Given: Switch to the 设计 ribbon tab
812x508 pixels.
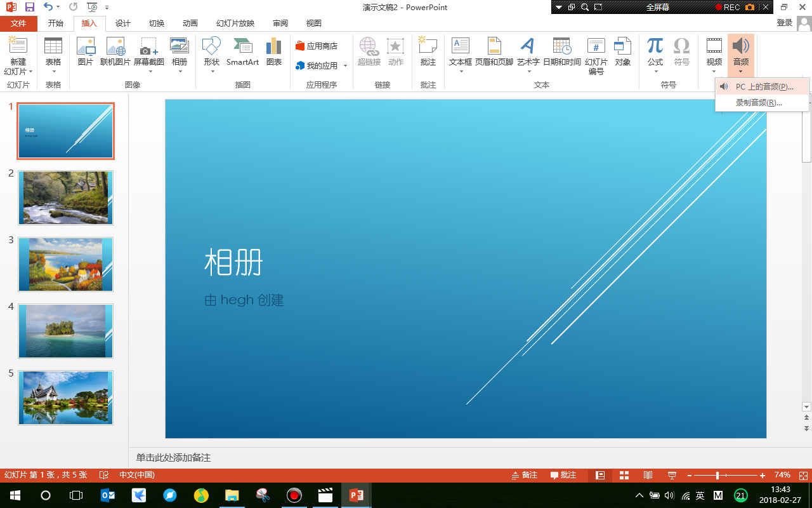Looking at the screenshot, I should tap(122, 23).
